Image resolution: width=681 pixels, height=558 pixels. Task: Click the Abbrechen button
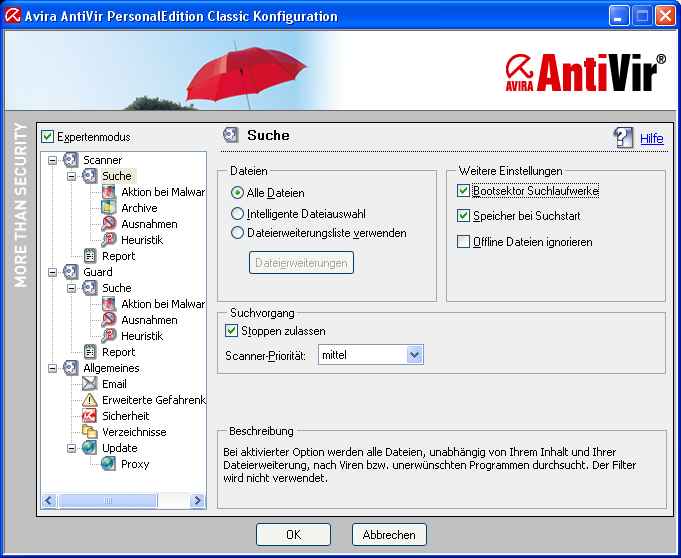click(389, 534)
